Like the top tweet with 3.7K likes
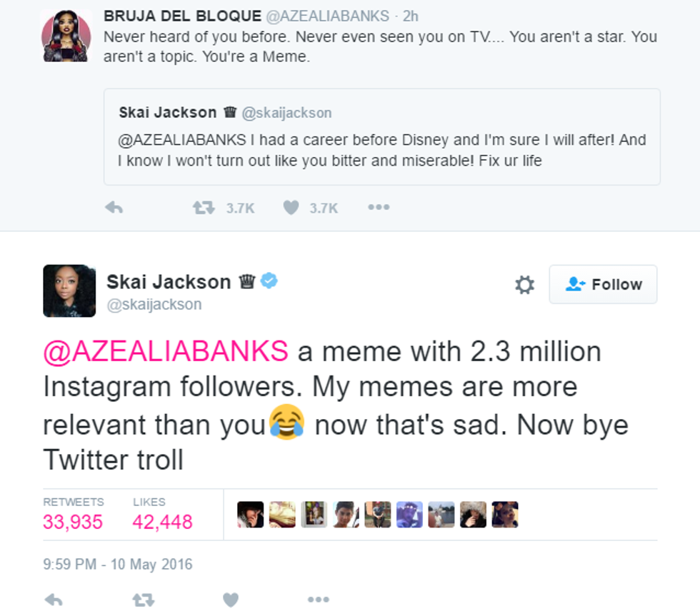This screenshot has width=700, height=611. (x=291, y=208)
